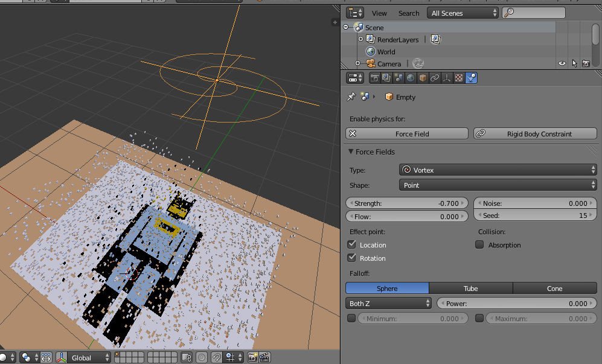
Task: Click the Camera object data icon in outliner
Action: point(418,63)
